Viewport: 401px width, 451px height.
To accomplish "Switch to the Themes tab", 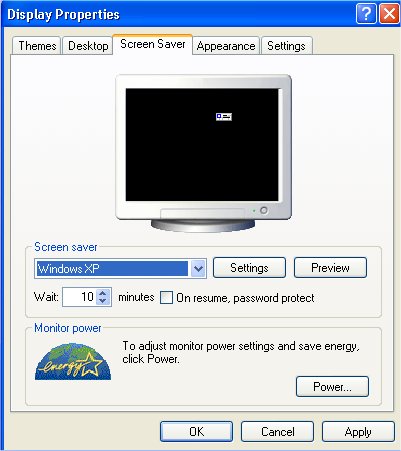I will tap(37, 46).
